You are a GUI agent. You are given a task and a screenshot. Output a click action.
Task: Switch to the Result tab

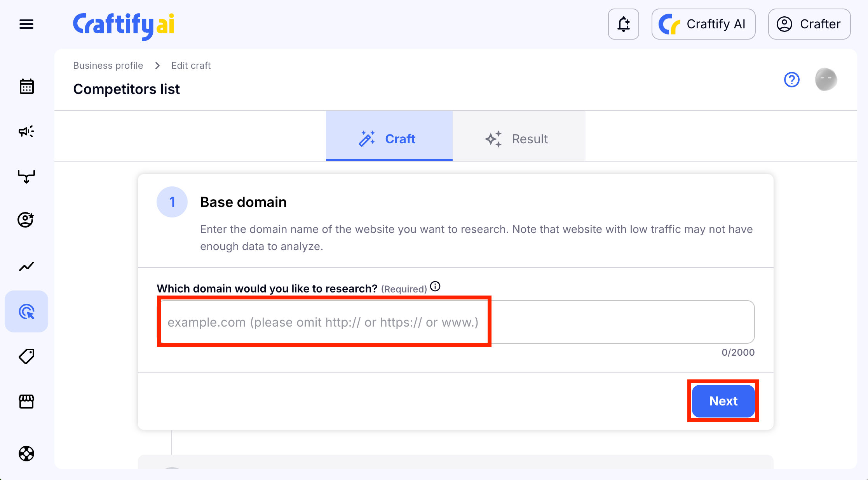[x=518, y=139]
